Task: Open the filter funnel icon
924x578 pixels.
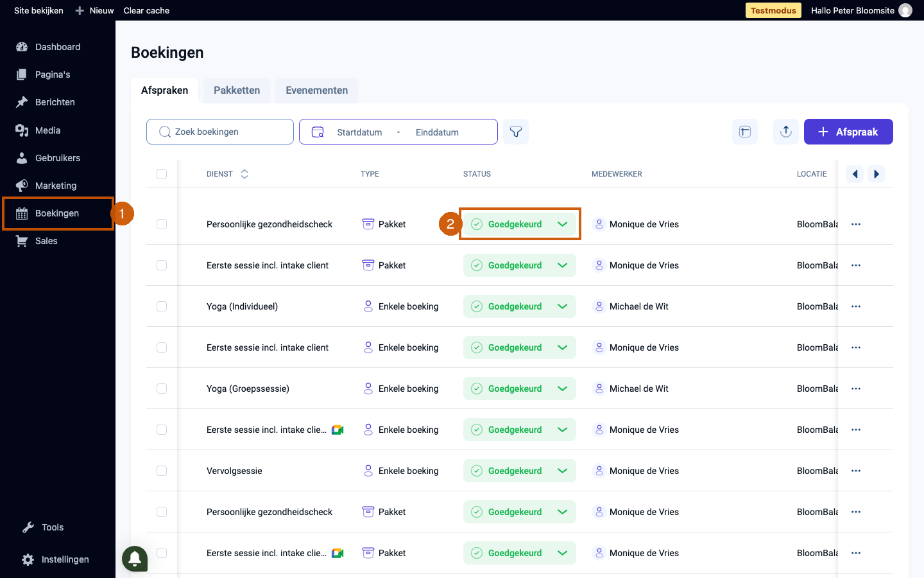Action: click(x=516, y=132)
